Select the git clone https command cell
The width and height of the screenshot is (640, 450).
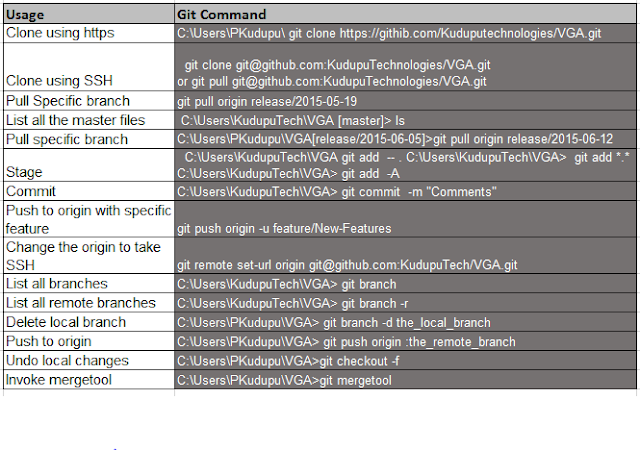pyautogui.click(x=405, y=33)
